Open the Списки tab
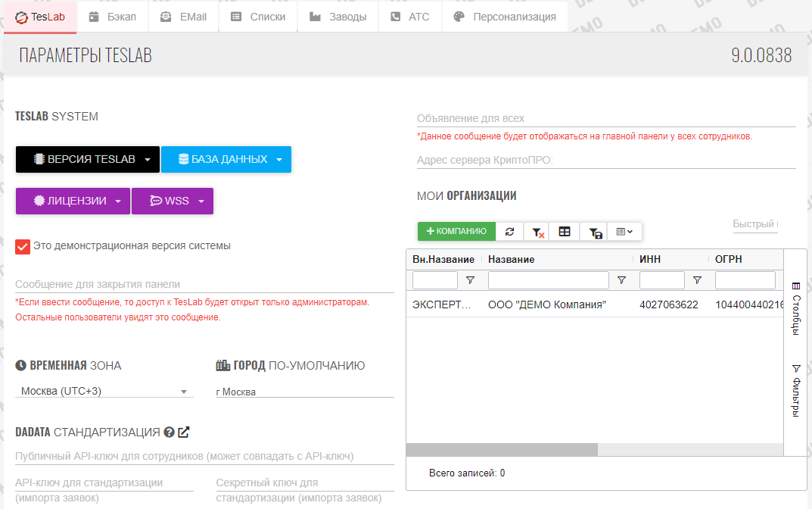 (258, 17)
